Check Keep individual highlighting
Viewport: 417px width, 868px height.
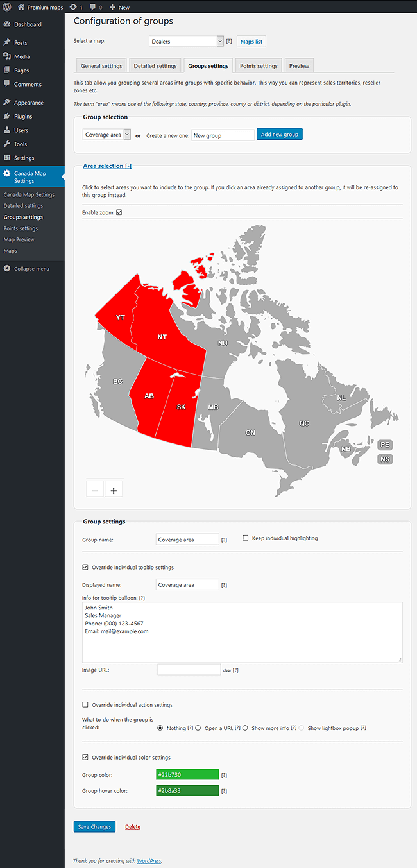(246, 538)
